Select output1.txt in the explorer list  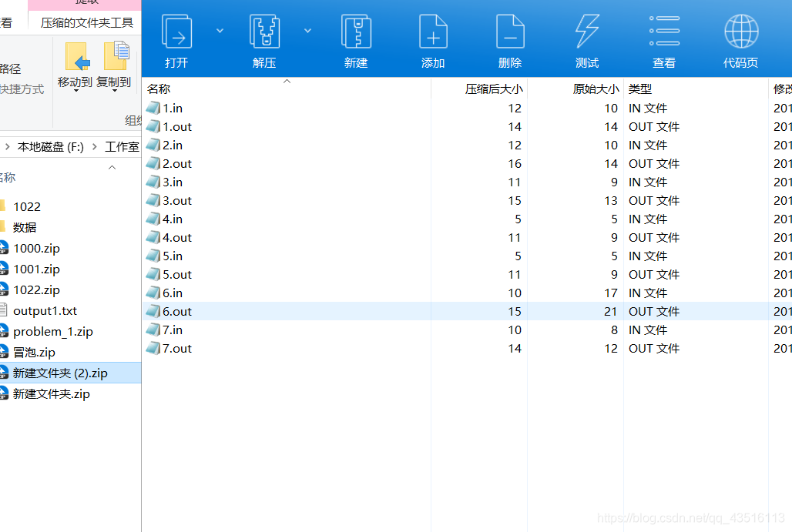[x=45, y=311]
